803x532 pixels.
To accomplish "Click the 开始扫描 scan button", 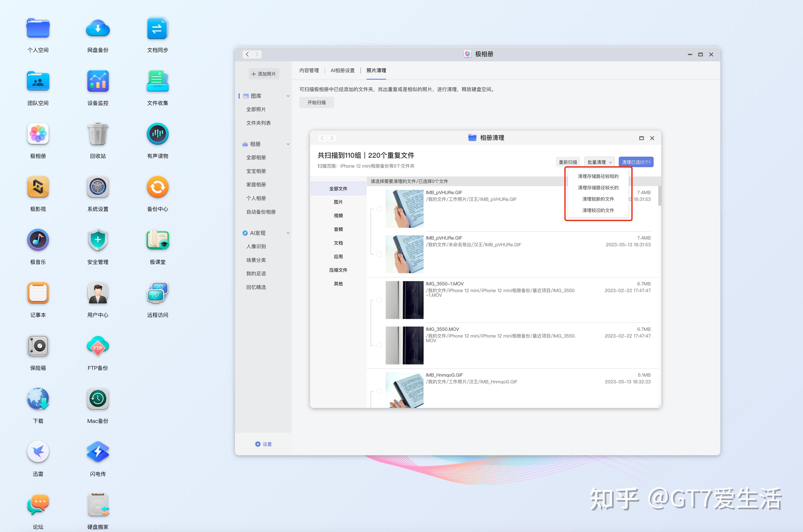I will click(x=316, y=102).
